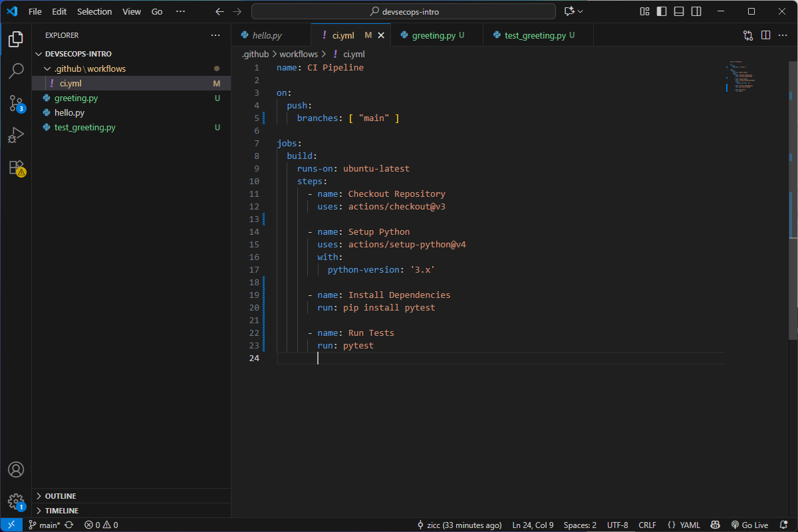Open the Manage gear icon
798x532 pixels.
[16, 501]
